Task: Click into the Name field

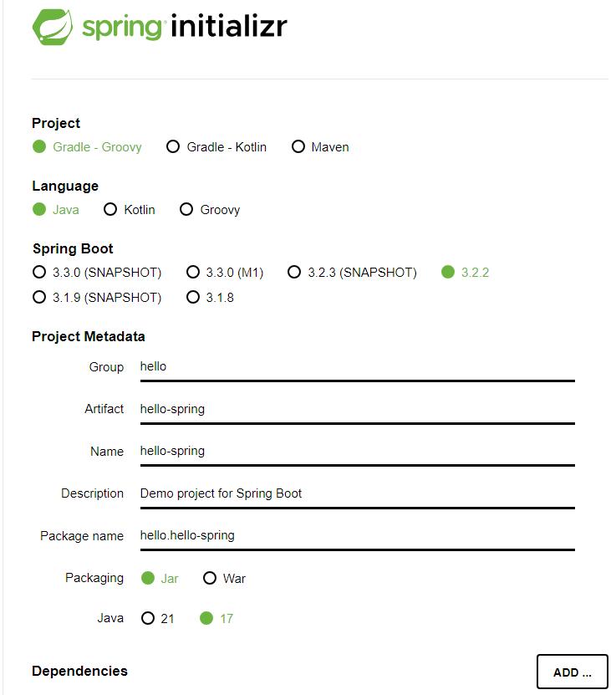Action: click(x=357, y=452)
